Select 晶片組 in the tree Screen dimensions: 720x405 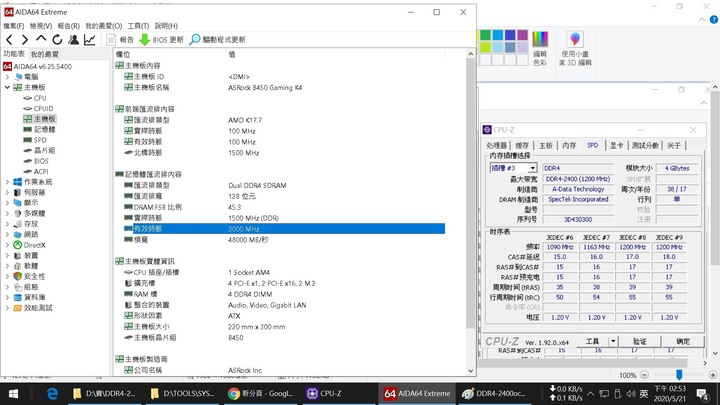pyautogui.click(x=45, y=151)
